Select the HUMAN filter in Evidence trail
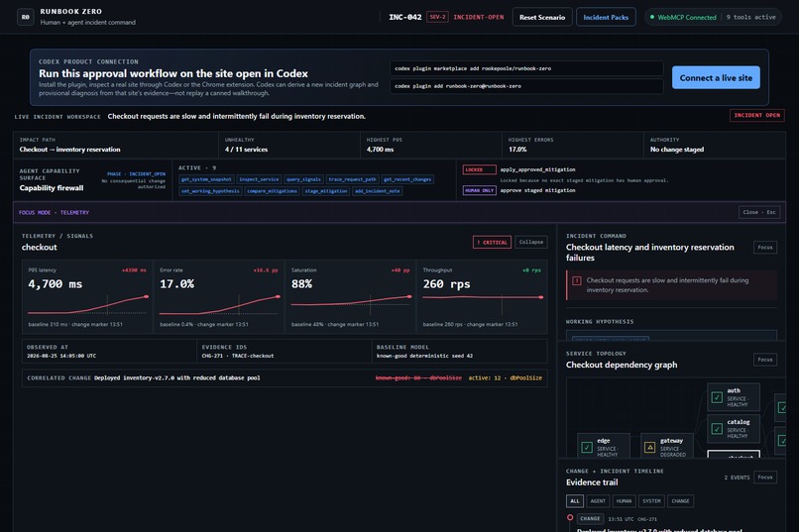799x532 pixels. pyautogui.click(x=624, y=501)
